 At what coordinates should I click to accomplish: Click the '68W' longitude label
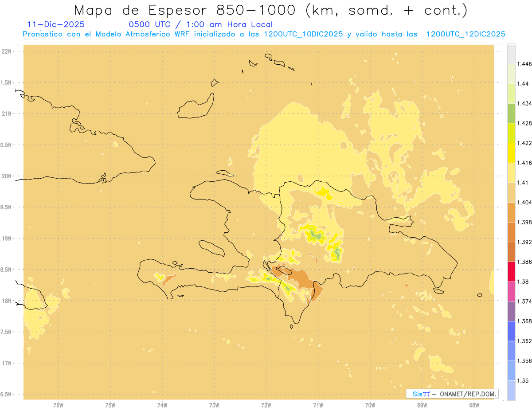(474, 405)
